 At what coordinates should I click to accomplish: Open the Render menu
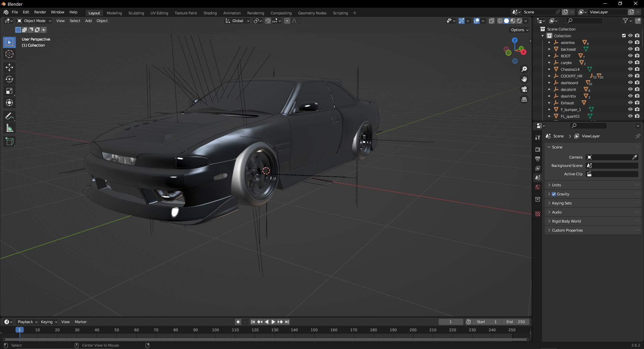[40, 12]
